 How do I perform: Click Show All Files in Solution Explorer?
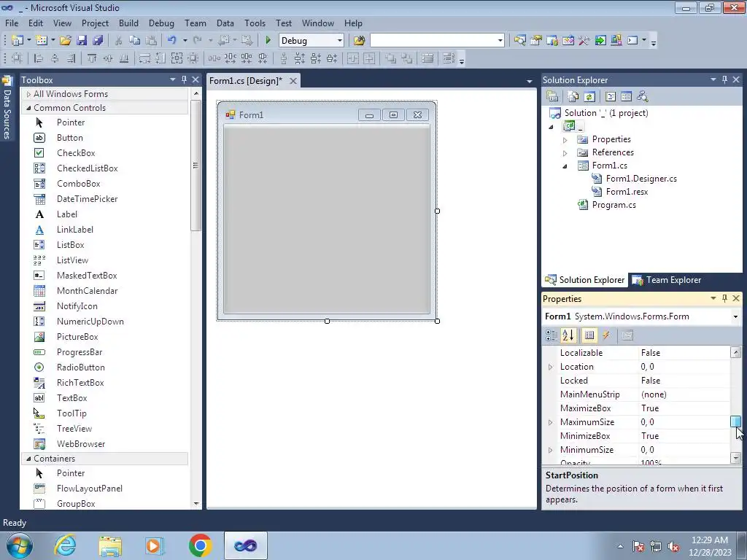pos(573,97)
